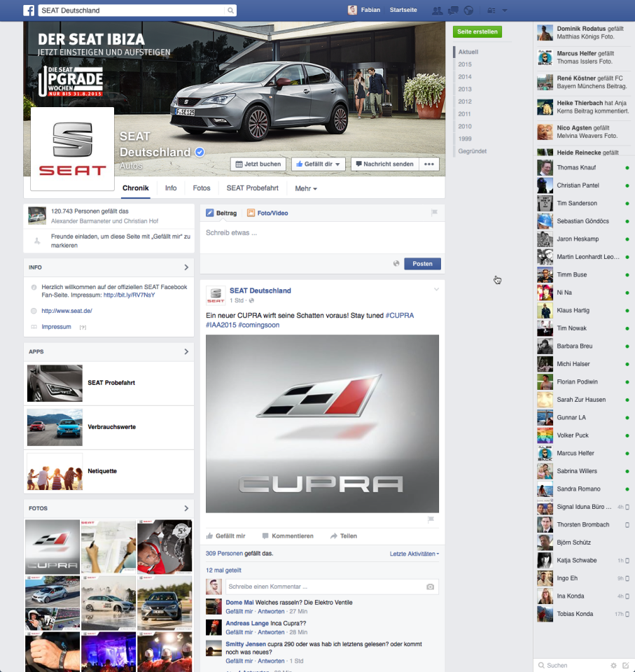Click the Facebook logo icon
This screenshot has width=635, height=672.
coord(29,10)
